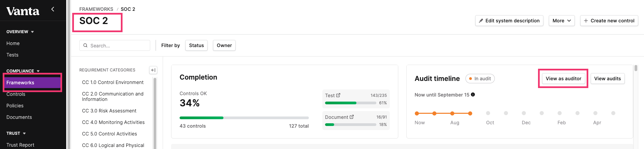
Task: Click the Dec timeline marker
Action: click(524, 113)
